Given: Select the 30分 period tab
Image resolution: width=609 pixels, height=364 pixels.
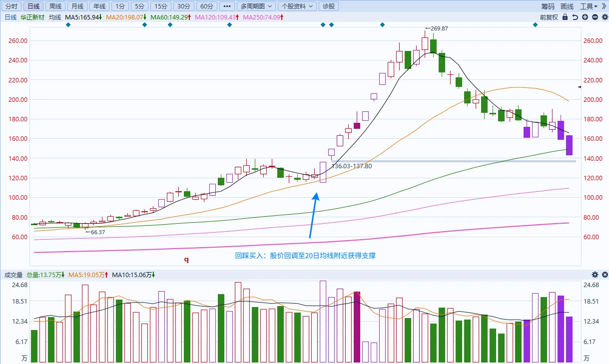Looking at the screenshot, I should 184,6.
